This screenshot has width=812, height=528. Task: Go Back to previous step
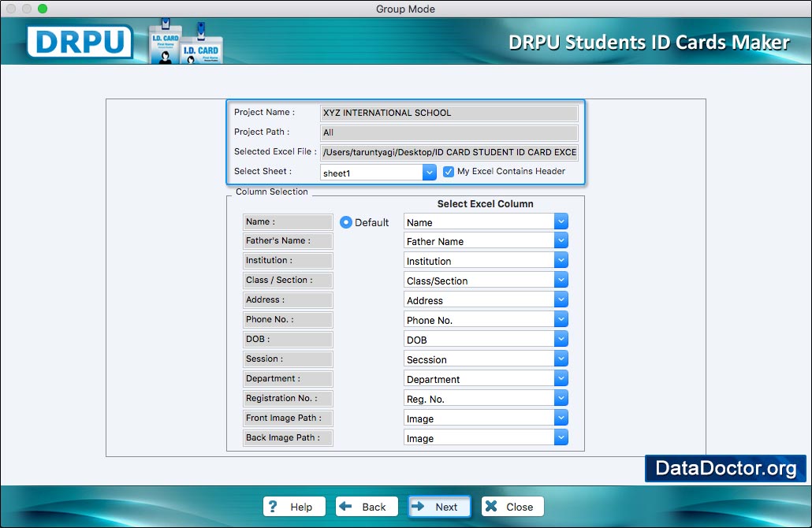[x=367, y=506]
